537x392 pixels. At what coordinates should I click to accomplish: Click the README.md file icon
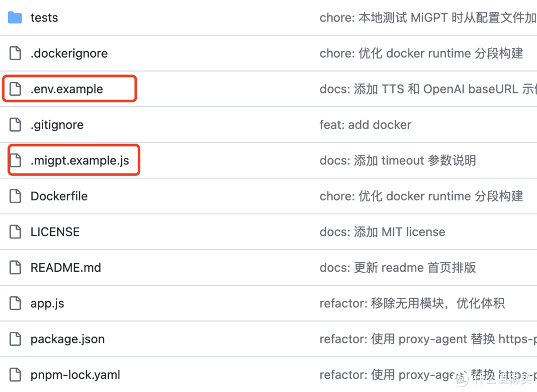click(15, 268)
